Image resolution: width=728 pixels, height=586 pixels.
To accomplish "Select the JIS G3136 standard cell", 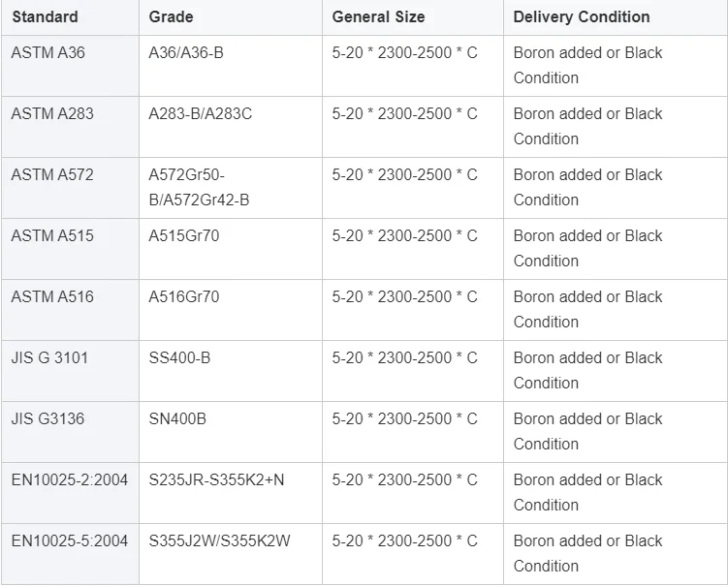I will (x=47, y=418).
